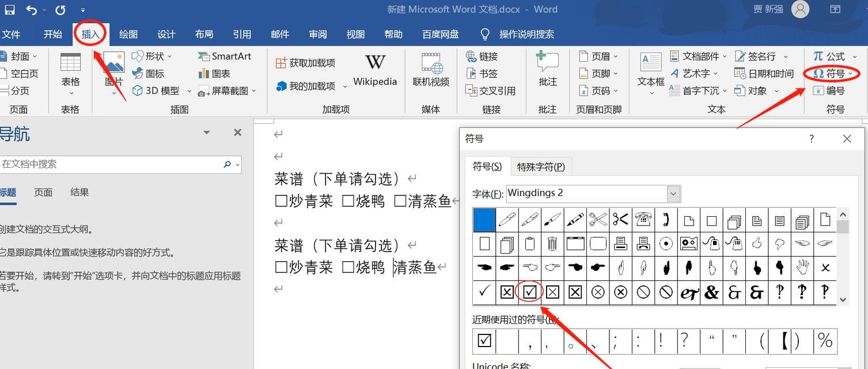868x369 pixels.
Task: Select the telephone symbol in grid
Action: click(x=643, y=220)
